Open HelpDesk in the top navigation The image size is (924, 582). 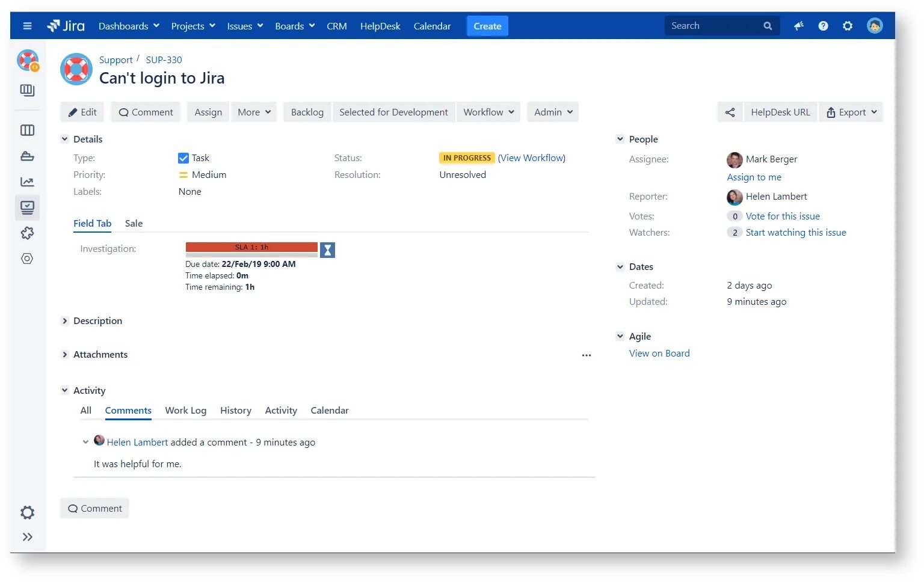(x=380, y=26)
